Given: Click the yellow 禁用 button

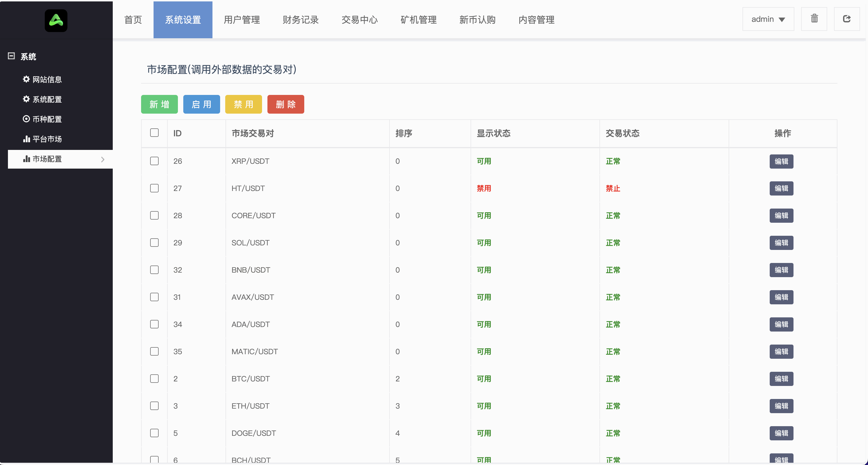Looking at the screenshot, I should (x=243, y=104).
